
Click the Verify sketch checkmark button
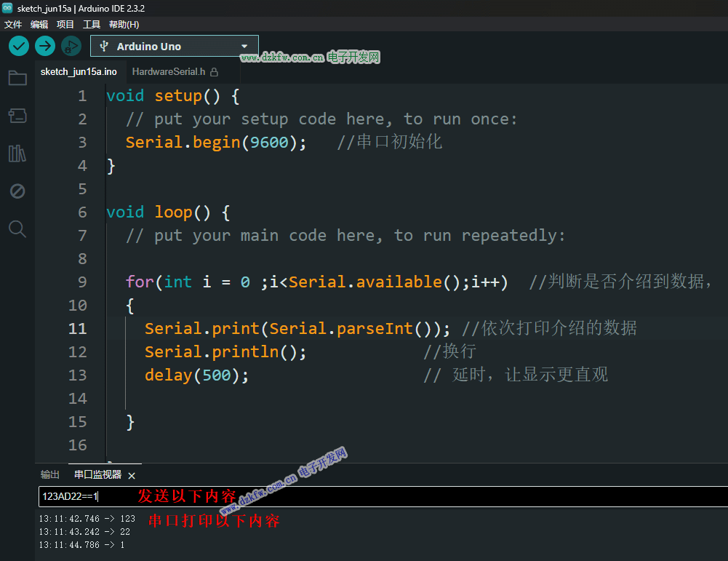click(x=19, y=47)
